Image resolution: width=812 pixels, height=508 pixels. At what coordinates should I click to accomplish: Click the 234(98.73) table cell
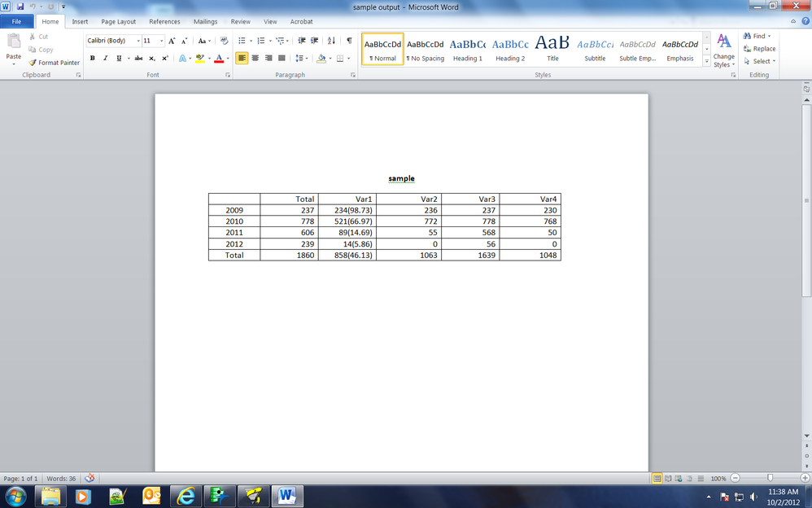[347, 211]
